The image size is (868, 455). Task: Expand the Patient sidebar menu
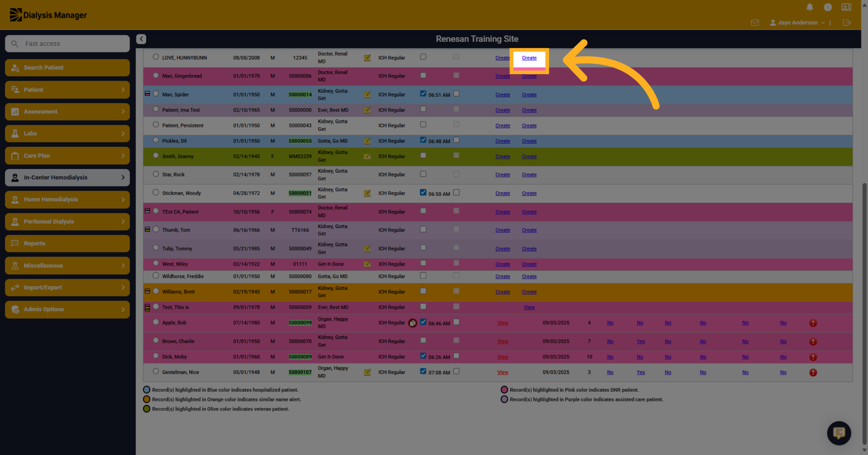coord(67,90)
